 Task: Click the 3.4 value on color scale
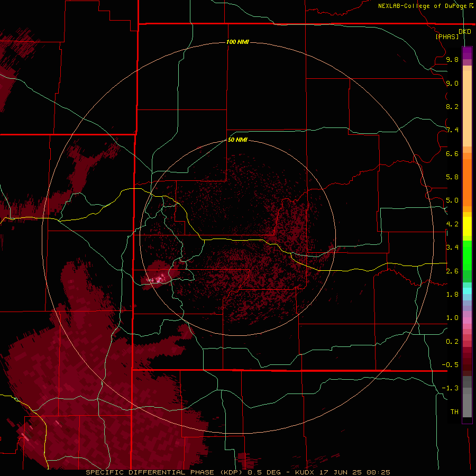tap(452, 248)
